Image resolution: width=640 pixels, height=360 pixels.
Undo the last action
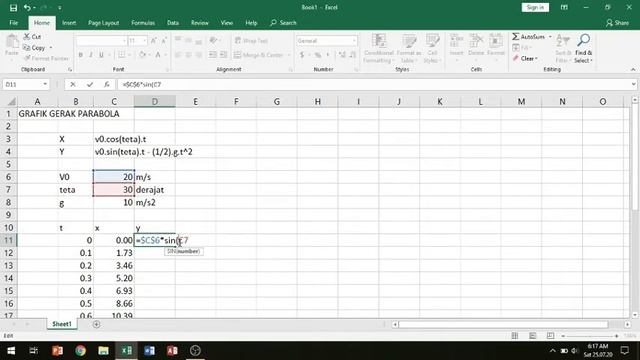(27, 7)
